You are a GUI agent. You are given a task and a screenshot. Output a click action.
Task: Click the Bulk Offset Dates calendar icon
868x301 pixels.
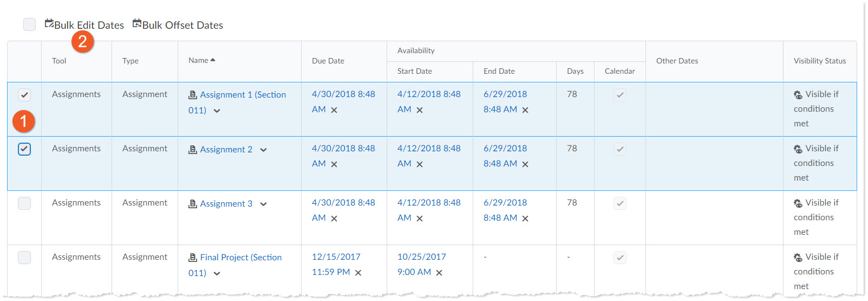pyautogui.click(x=137, y=24)
